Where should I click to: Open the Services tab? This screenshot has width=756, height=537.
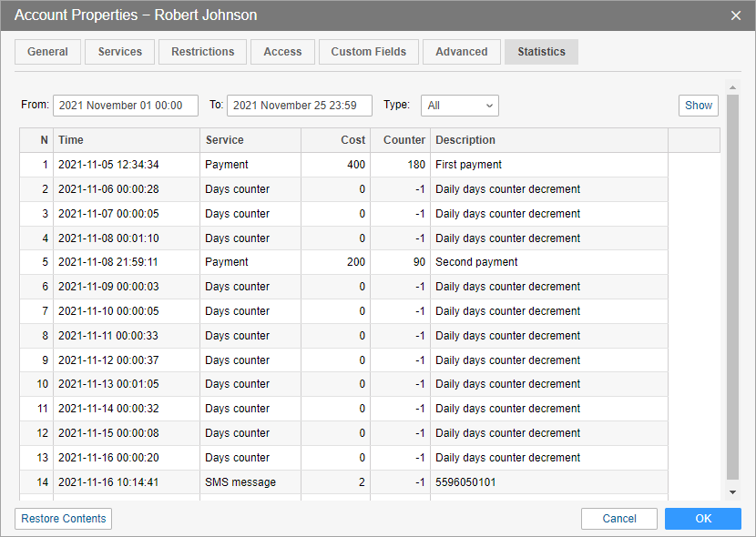pos(120,52)
